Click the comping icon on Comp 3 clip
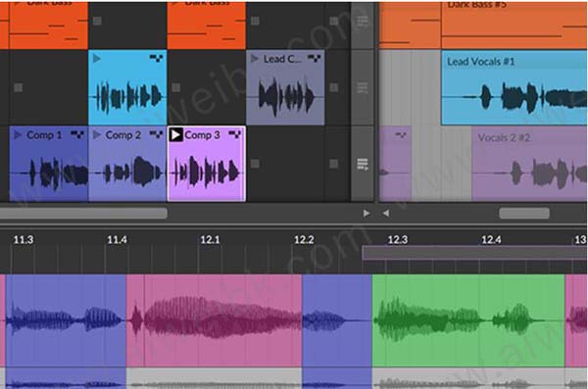Screen dimensions: 588x389 pos(235,134)
